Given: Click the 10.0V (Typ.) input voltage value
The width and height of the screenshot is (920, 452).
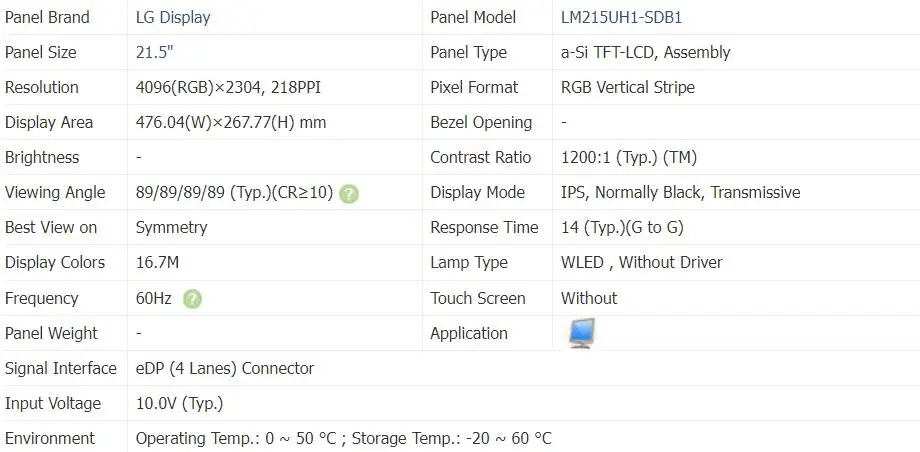Looking at the screenshot, I should click(179, 403).
